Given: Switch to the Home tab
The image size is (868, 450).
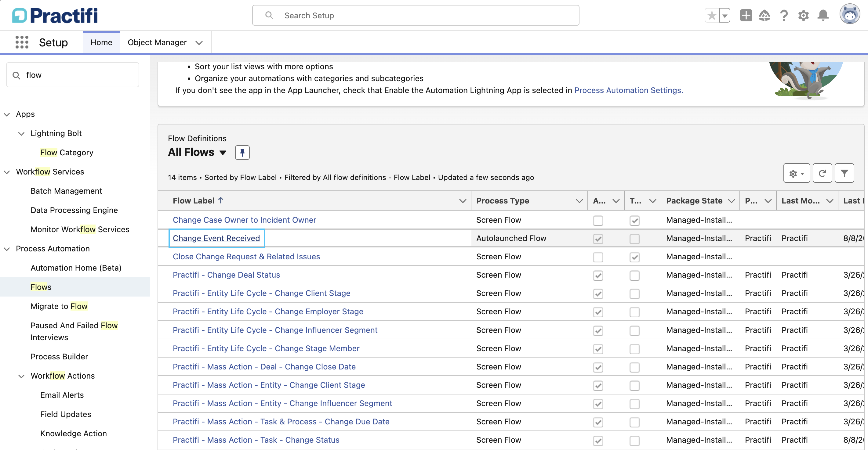Looking at the screenshot, I should 101,42.
